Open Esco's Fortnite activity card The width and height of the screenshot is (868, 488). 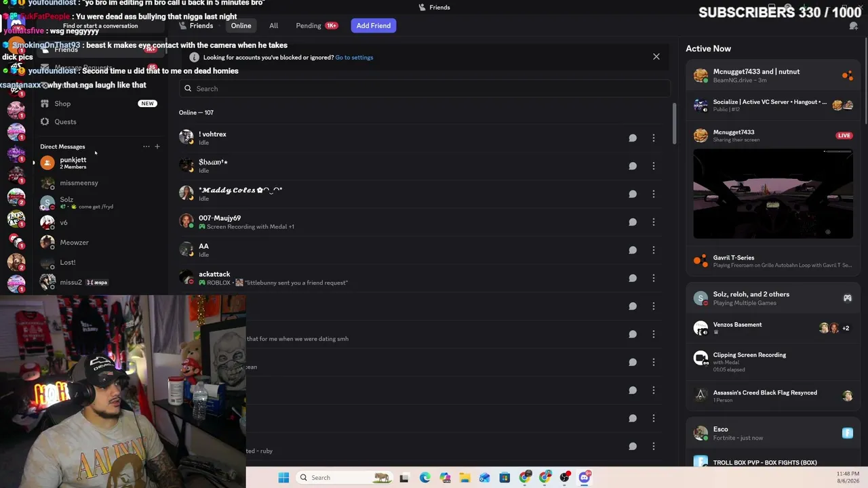(773, 433)
